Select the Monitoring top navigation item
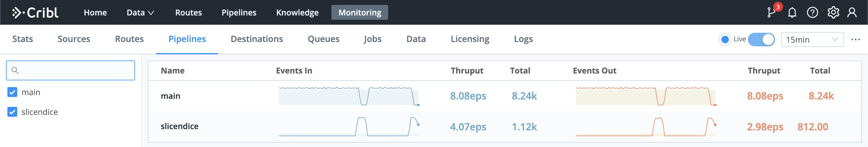The height and width of the screenshot is (147, 868). [x=359, y=12]
